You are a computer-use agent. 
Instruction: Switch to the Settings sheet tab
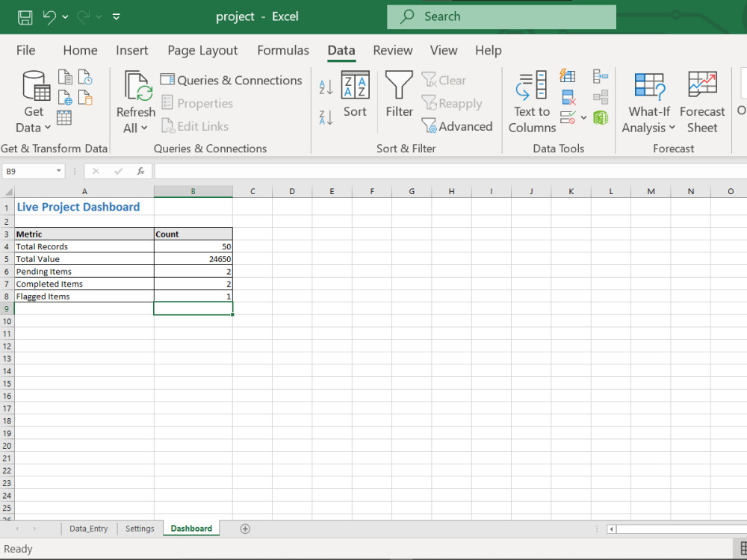(x=140, y=529)
